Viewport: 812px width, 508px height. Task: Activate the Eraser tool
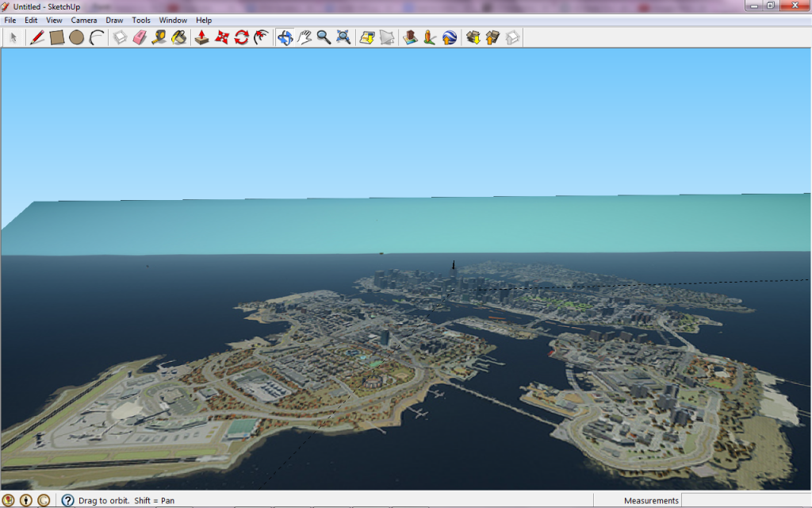(x=140, y=37)
